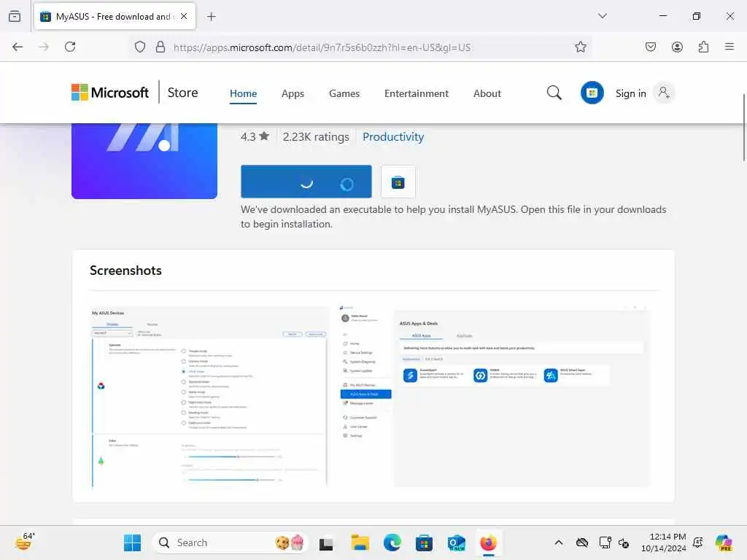Open the tracking protection shield icon
The height and width of the screenshot is (560, 747).
pyautogui.click(x=139, y=47)
